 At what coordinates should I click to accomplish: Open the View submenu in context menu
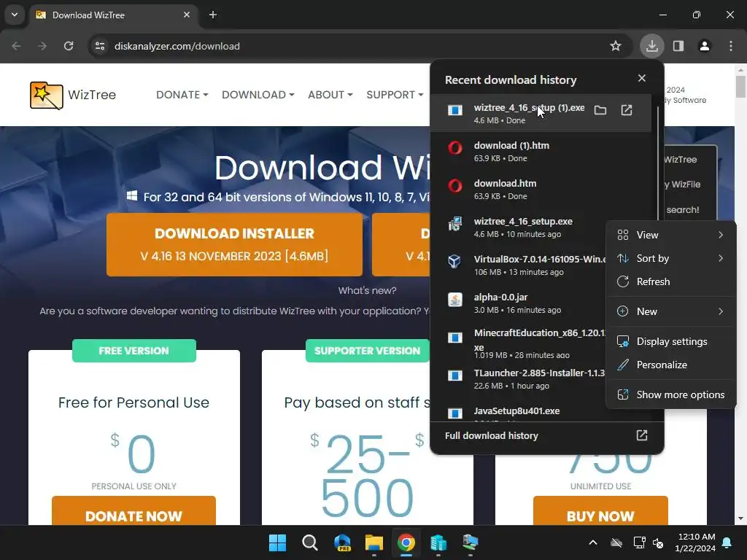point(671,235)
